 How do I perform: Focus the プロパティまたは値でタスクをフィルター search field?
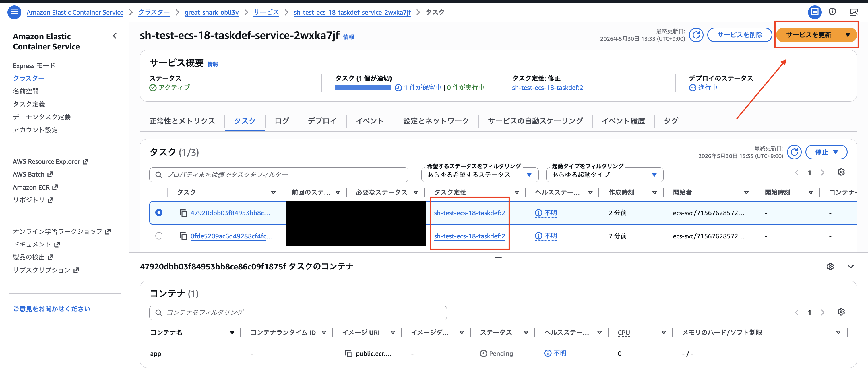point(279,175)
